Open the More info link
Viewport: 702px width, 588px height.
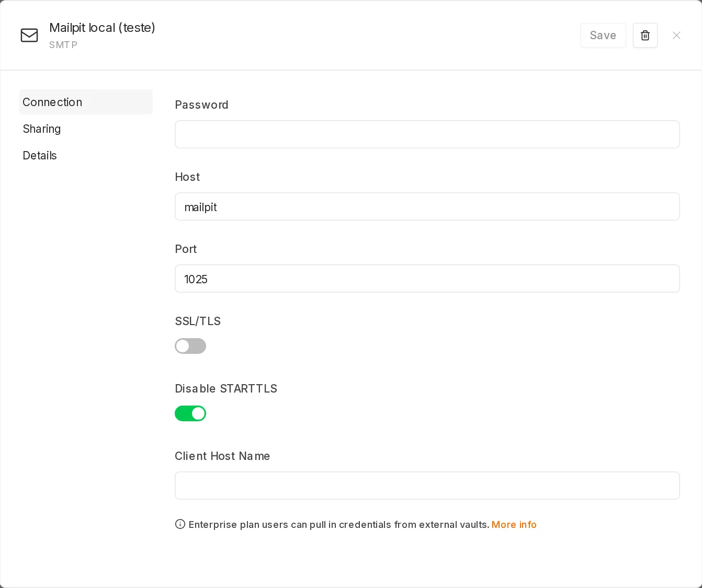pyautogui.click(x=514, y=524)
